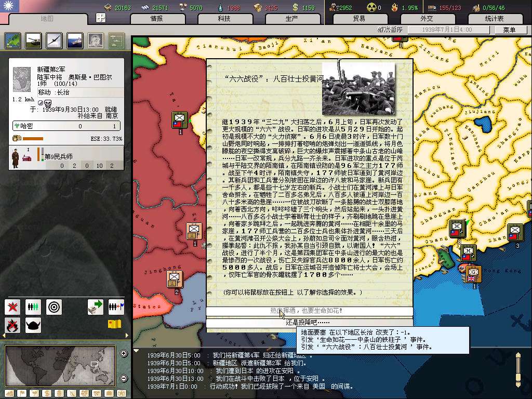Viewport: 532px width, 399px height.
Task: Click the reinforce soldiers icon with green figures
Action: pos(33,307)
